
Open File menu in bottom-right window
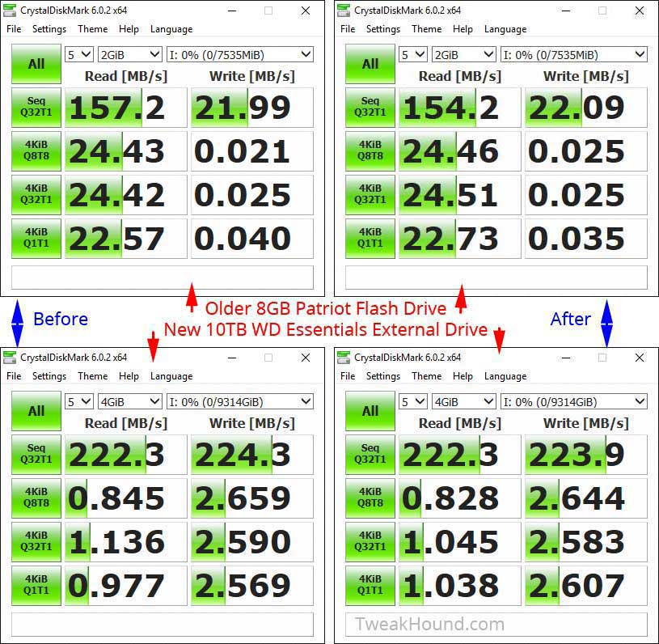coord(348,376)
